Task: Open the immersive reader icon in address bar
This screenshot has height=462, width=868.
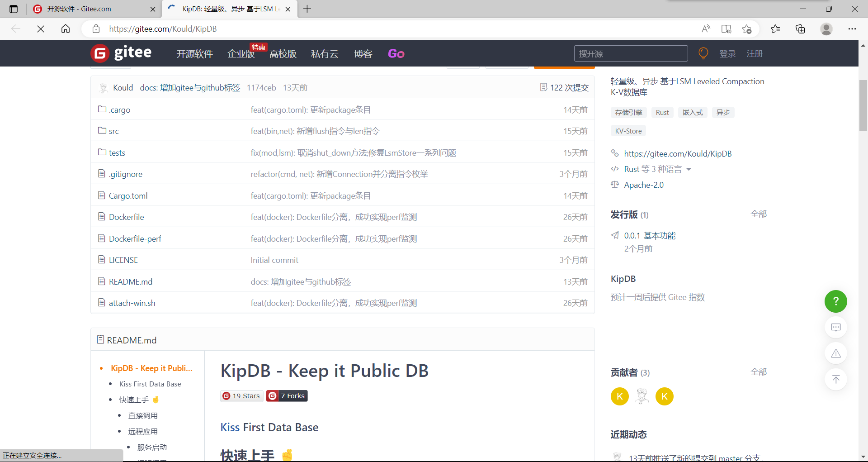Action: [726, 29]
